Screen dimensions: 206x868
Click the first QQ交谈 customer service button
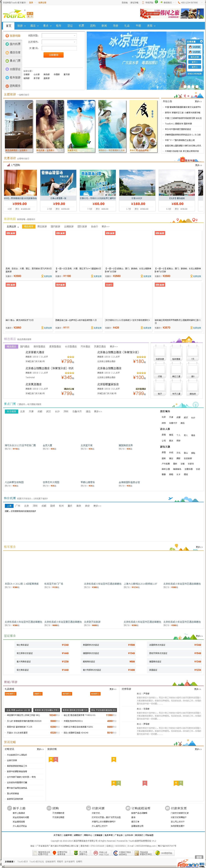[x=194, y=47]
